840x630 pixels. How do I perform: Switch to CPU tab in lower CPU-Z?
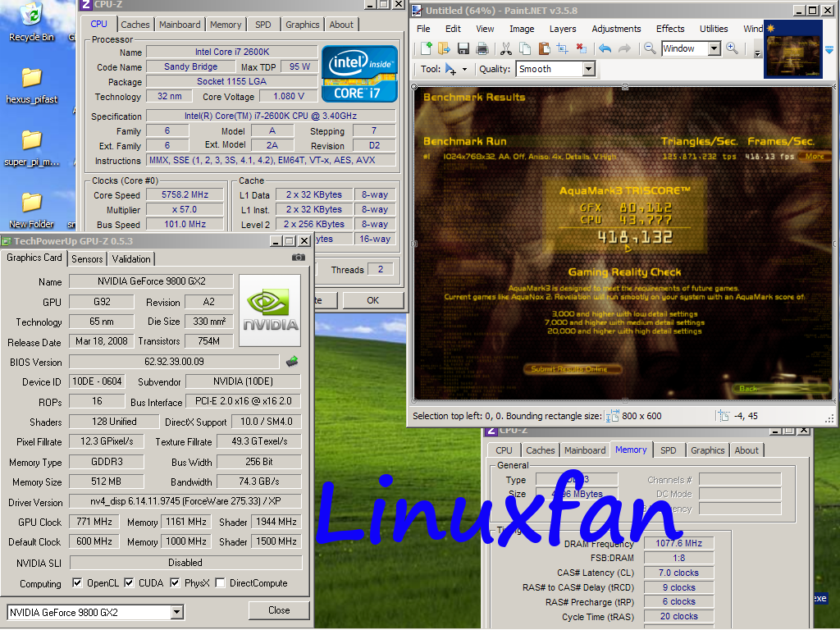click(x=504, y=450)
